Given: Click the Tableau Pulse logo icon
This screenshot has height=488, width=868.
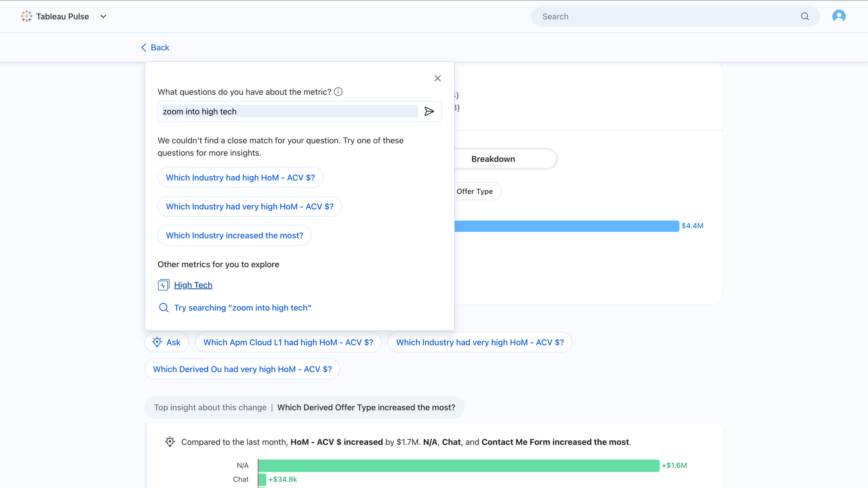Looking at the screenshot, I should 26,16.
